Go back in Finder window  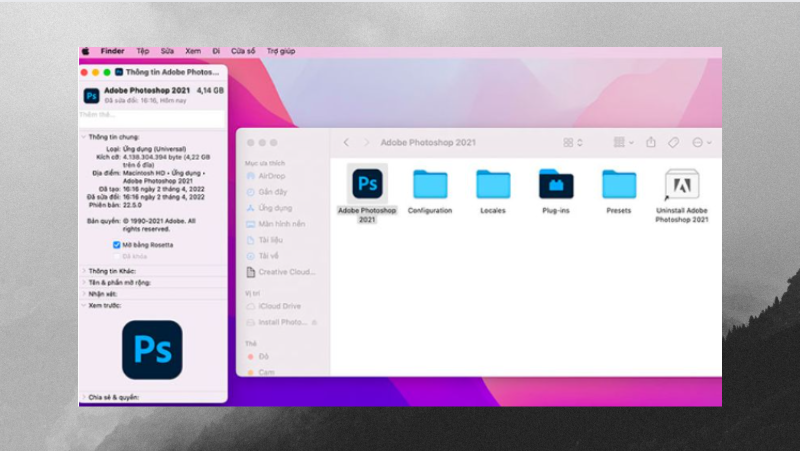coord(346,142)
